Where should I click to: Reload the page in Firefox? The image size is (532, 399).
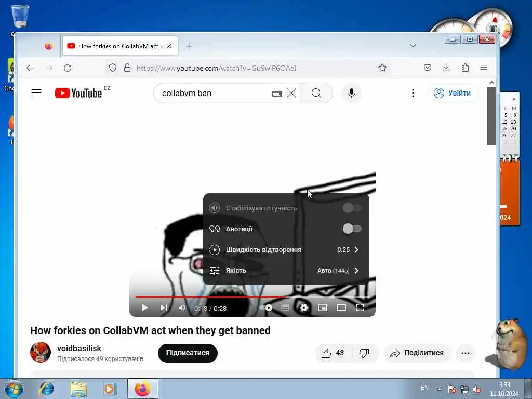tap(68, 68)
